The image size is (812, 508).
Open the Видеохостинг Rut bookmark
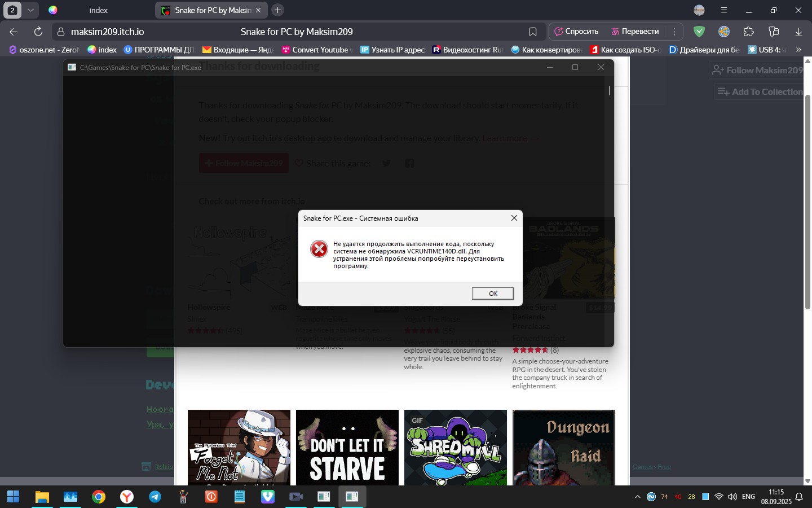pyautogui.click(x=468, y=50)
